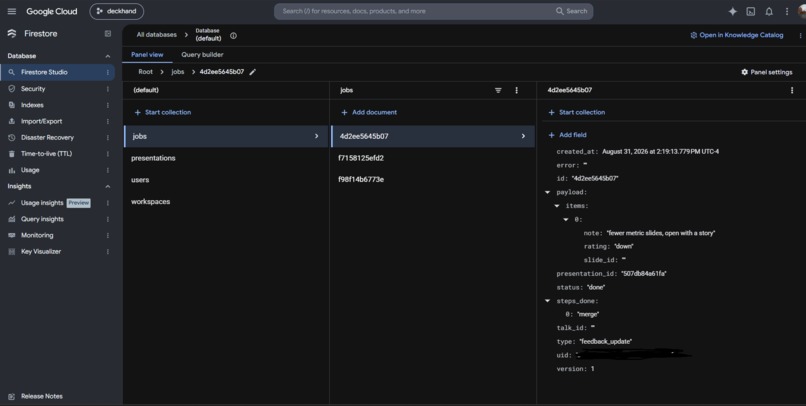Show database info circle icon
The width and height of the screenshot is (806, 406).
point(233,35)
